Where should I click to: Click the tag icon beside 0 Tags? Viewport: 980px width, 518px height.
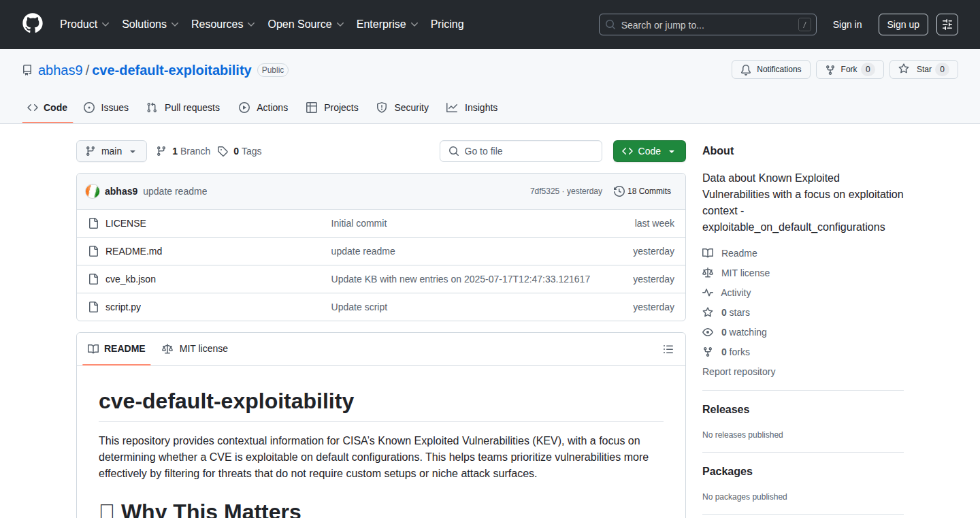tap(223, 151)
